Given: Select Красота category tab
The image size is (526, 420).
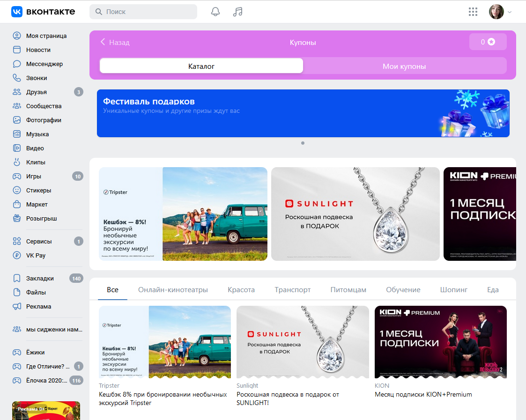Looking at the screenshot, I should coord(241,290).
